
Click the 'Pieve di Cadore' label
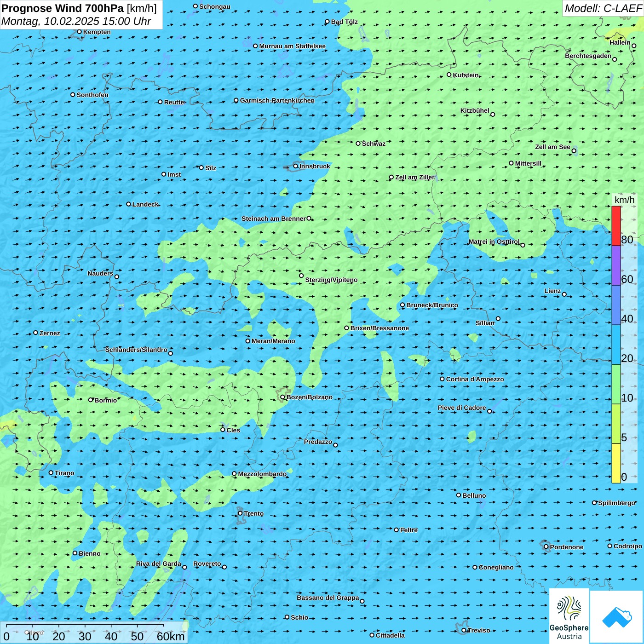(461, 408)
